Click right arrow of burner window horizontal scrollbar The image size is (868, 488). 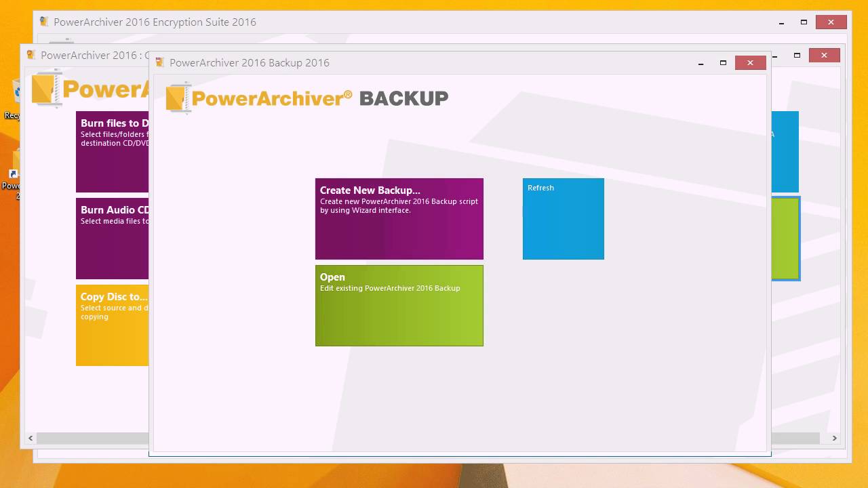click(x=835, y=439)
